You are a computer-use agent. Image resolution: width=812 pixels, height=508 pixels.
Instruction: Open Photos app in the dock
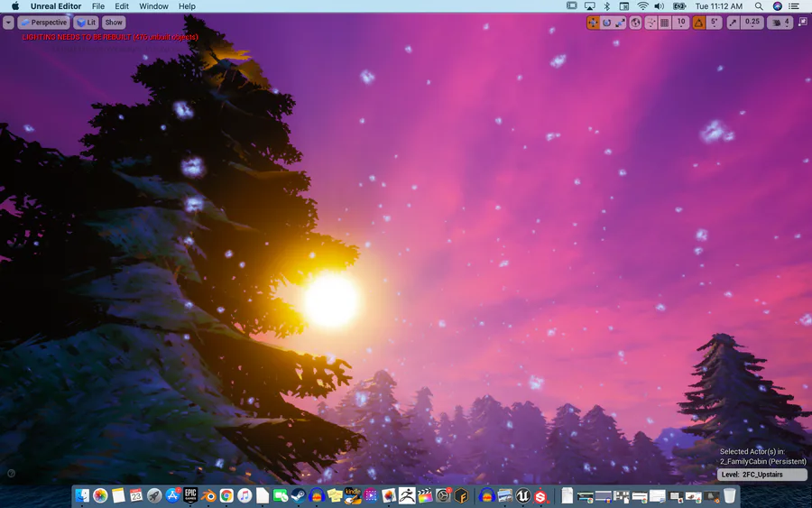(100, 495)
